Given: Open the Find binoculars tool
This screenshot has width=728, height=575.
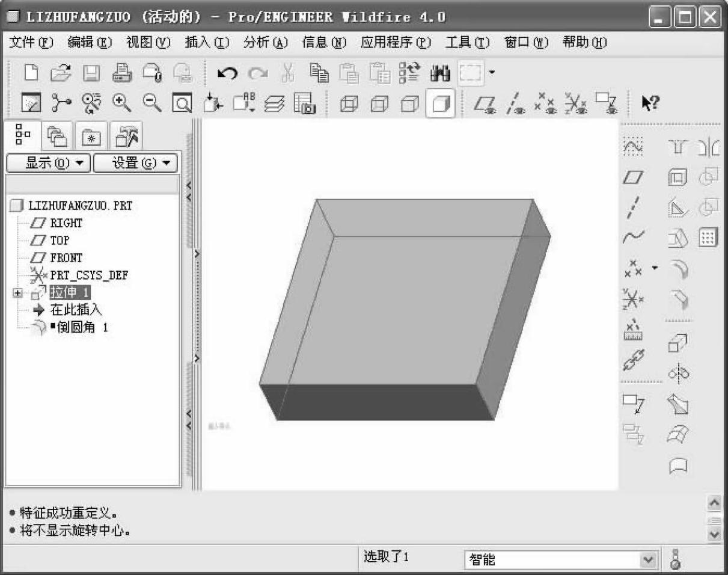Looking at the screenshot, I should click(x=440, y=73).
